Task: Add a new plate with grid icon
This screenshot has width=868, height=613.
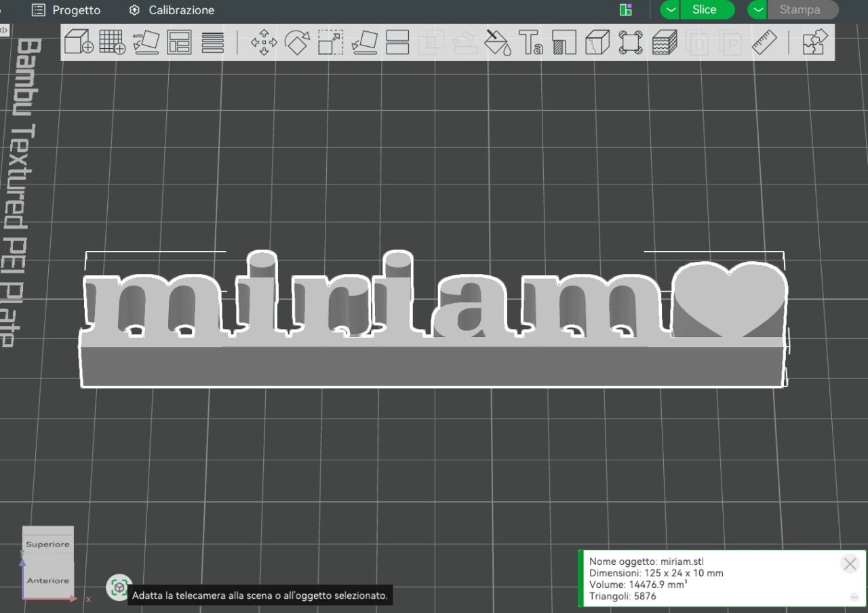Action: (112, 42)
